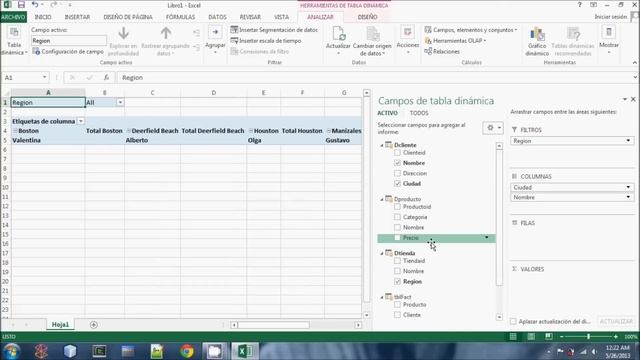Open the Agrupar button
Screen dimensions: 640x360
pos(215,41)
